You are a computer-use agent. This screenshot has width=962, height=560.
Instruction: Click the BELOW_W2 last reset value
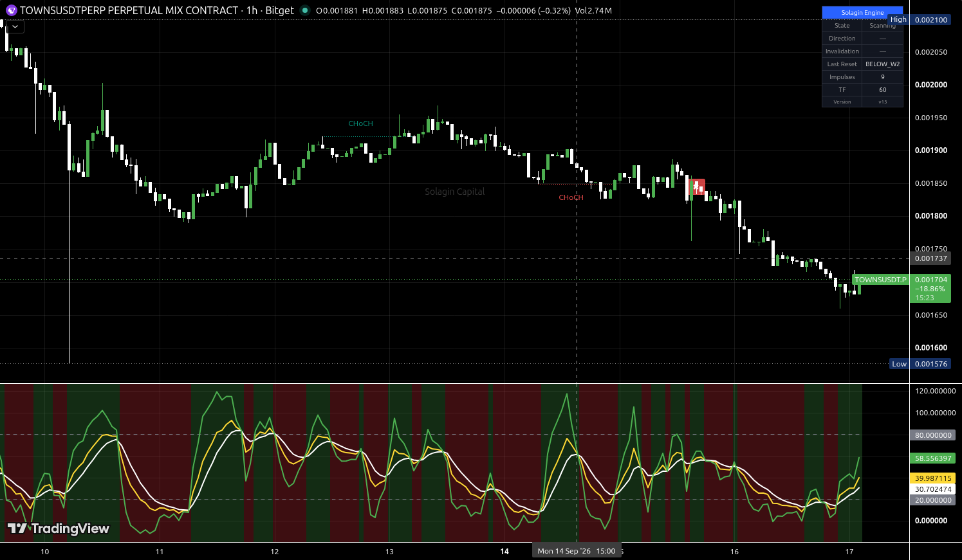click(882, 64)
